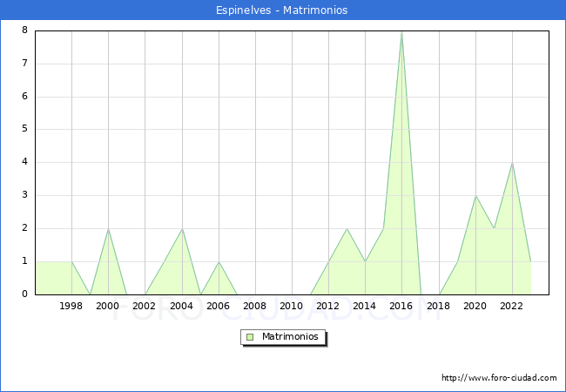Click the 2006 peak at value 1

click(219, 262)
